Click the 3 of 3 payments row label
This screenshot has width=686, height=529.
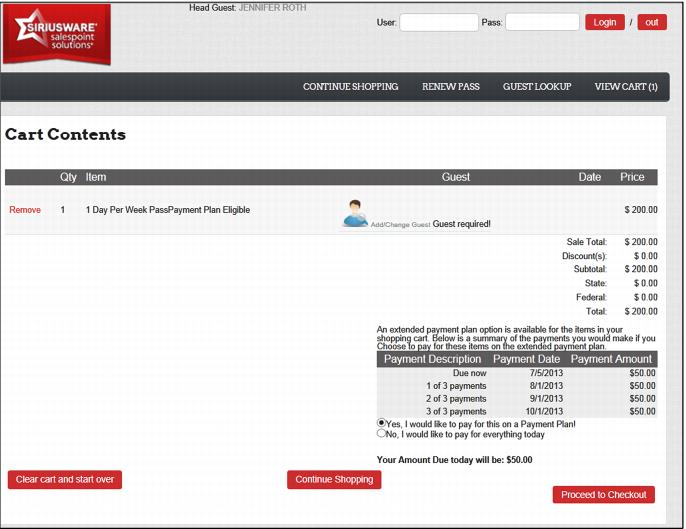456,411
